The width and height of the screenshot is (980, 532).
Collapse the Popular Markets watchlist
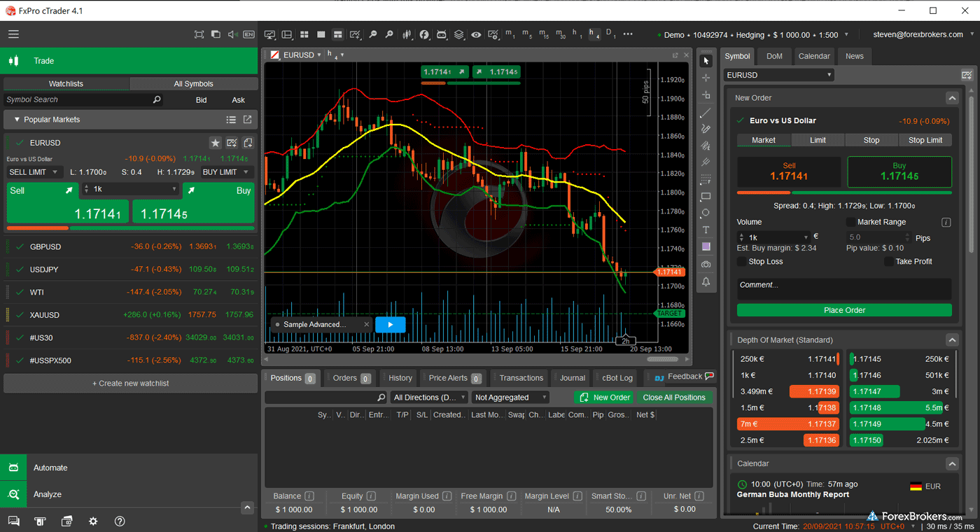click(x=17, y=120)
